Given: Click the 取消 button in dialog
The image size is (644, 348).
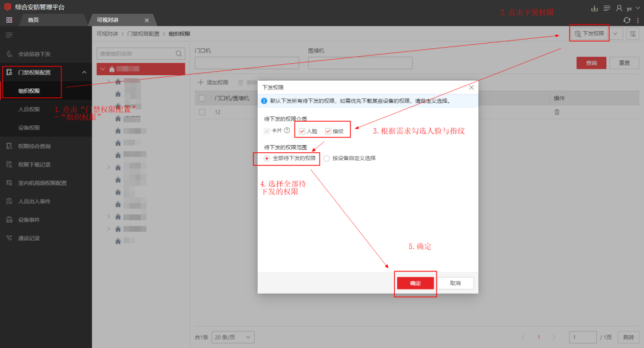Looking at the screenshot, I should click(x=456, y=284).
